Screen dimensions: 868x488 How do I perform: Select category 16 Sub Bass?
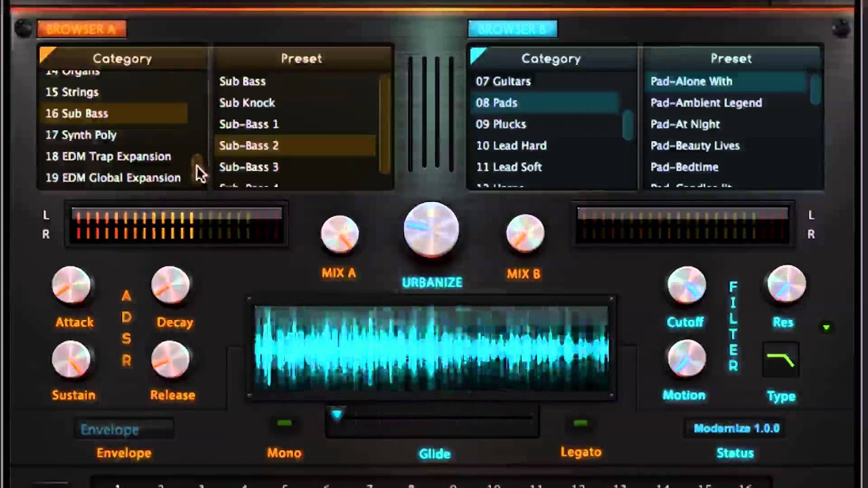coord(113,113)
